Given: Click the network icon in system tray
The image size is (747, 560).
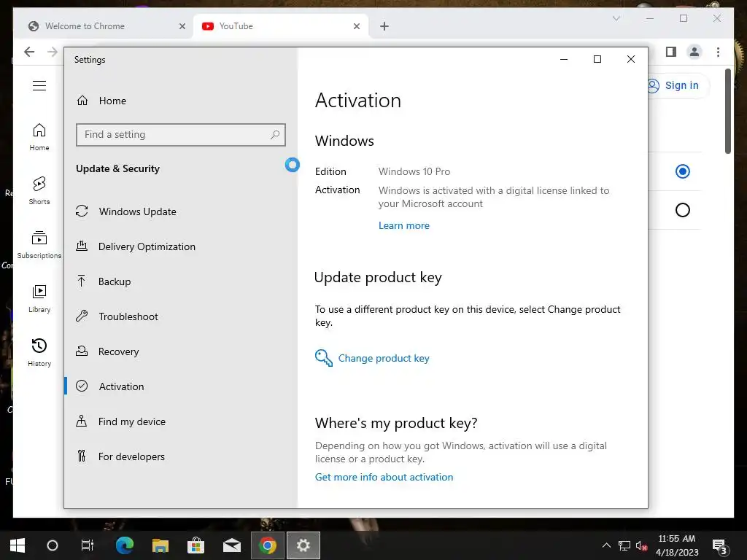Looking at the screenshot, I should click(624, 545).
